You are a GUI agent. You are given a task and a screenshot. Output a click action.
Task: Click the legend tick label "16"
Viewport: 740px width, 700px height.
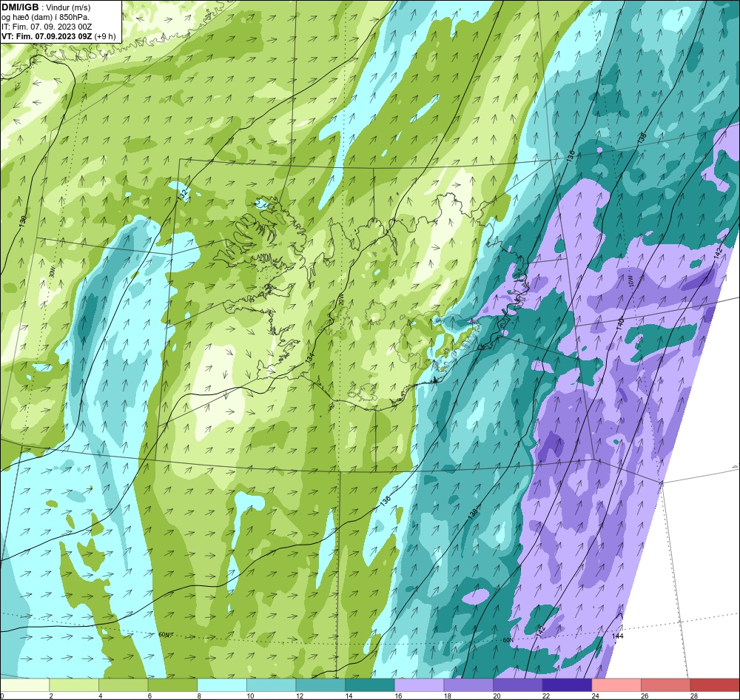[398, 696]
